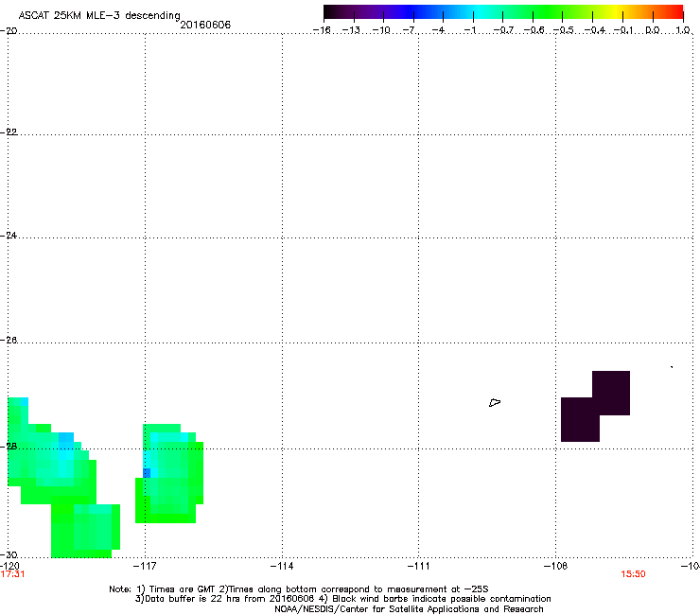Screen dimensions: 700x615
Task: Click the -0.4 label on the color scale
Action: [595, 30]
